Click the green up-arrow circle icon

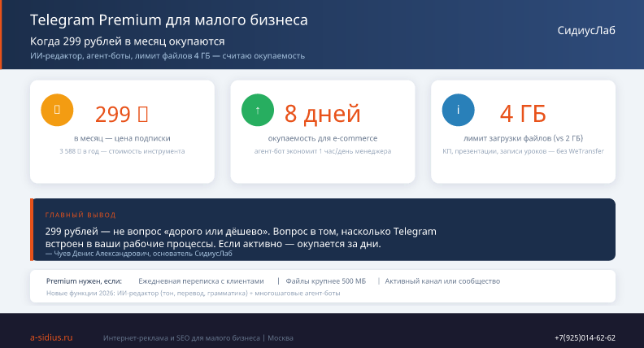pos(258,110)
